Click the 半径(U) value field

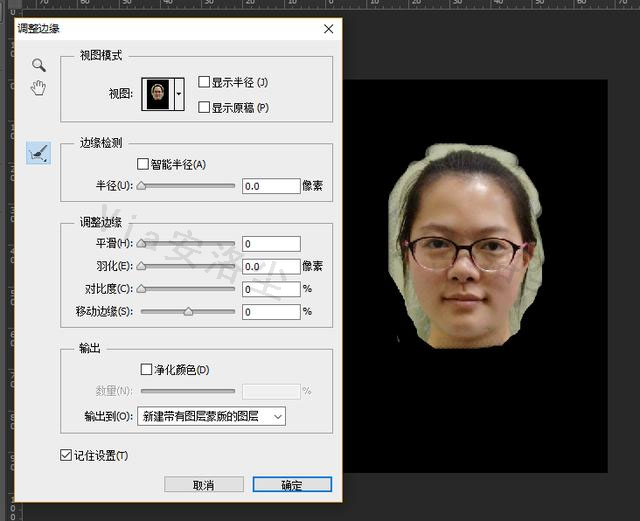pyautogui.click(x=271, y=186)
